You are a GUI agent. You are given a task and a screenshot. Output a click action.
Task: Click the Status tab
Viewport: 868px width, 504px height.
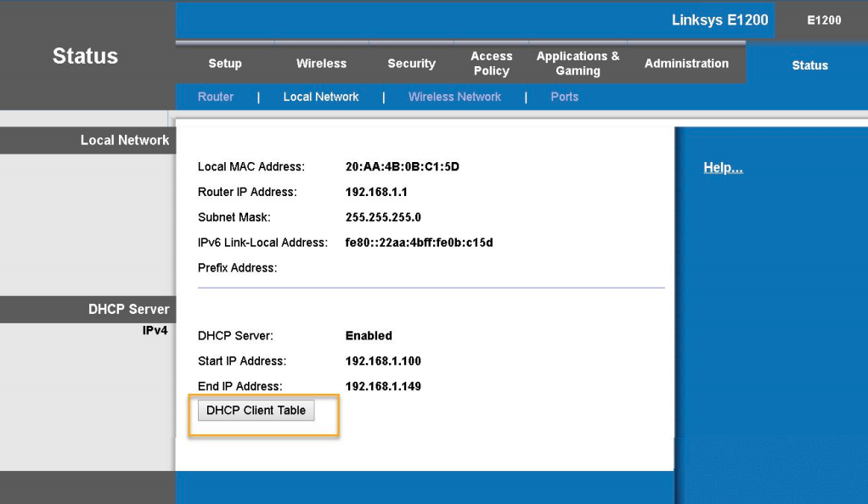point(809,65)
